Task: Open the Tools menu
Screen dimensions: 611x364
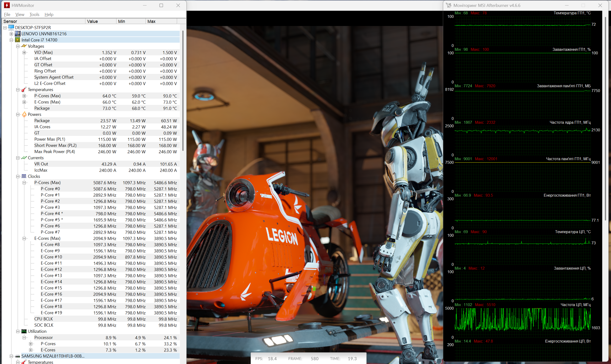Action: [34, 15]
